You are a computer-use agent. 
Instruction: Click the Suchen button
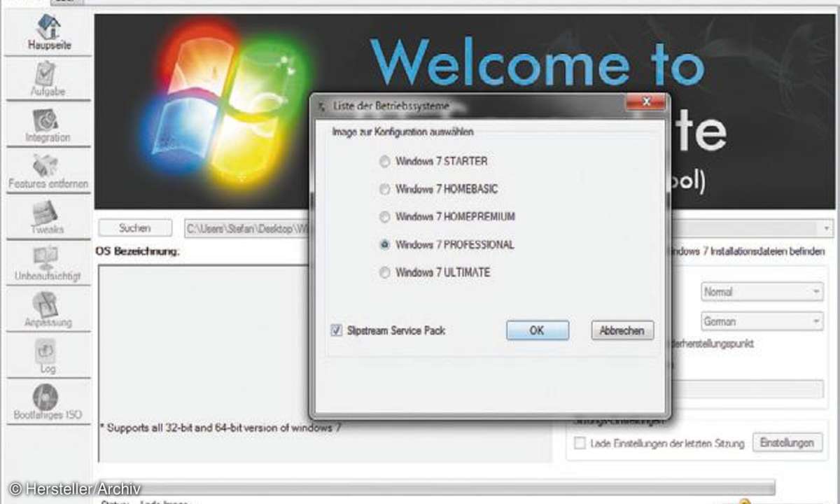[x=135, y=228]
